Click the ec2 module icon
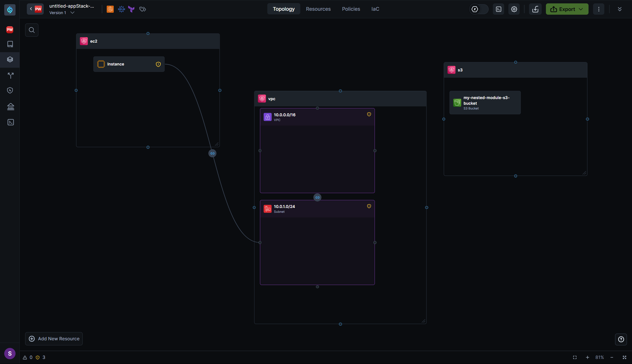This screenshot has height=364, width=632. click(84, 41)
